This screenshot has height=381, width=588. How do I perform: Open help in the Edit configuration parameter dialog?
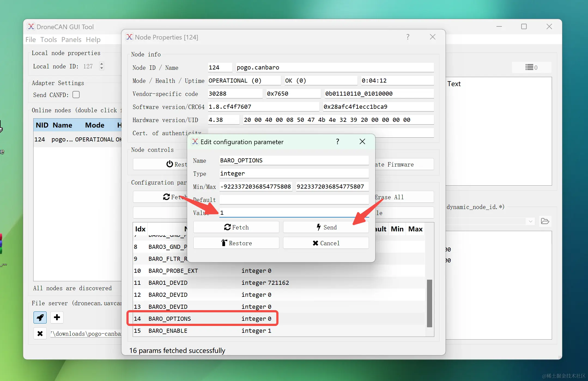tap(337, 141)
